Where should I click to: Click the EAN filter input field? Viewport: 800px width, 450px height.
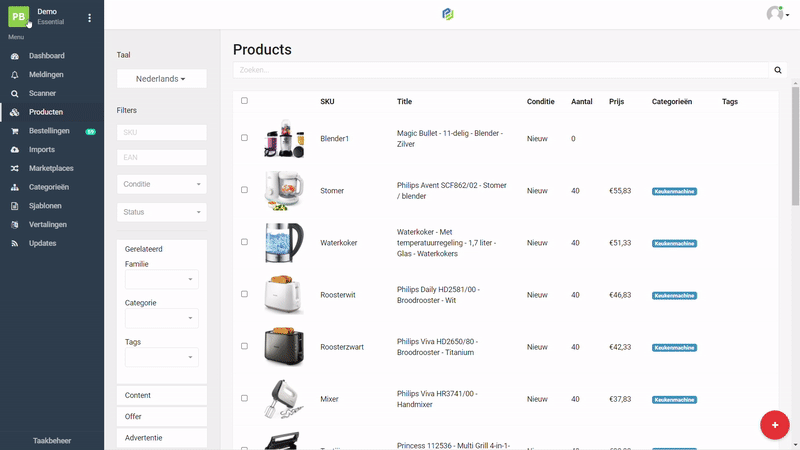pyautogui.click(x=162, y=157)
